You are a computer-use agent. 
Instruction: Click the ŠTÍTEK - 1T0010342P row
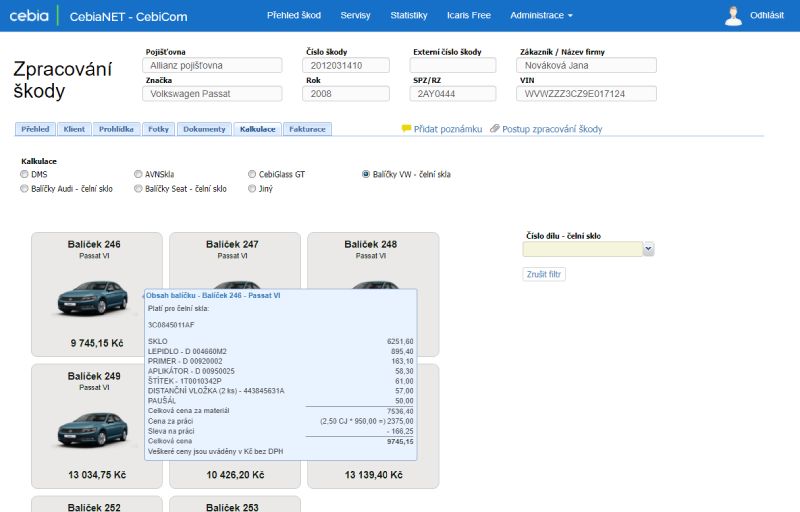coord(281,381)
